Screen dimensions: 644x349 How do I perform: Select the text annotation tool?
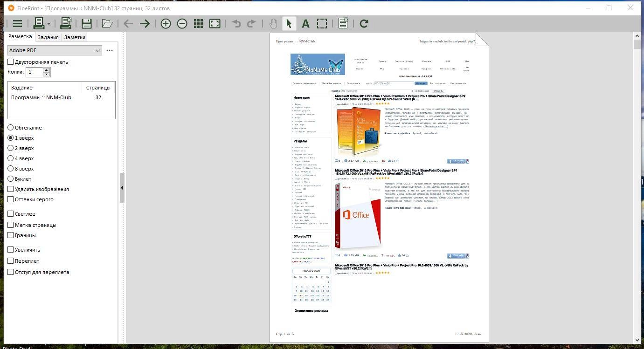[305, 23]
